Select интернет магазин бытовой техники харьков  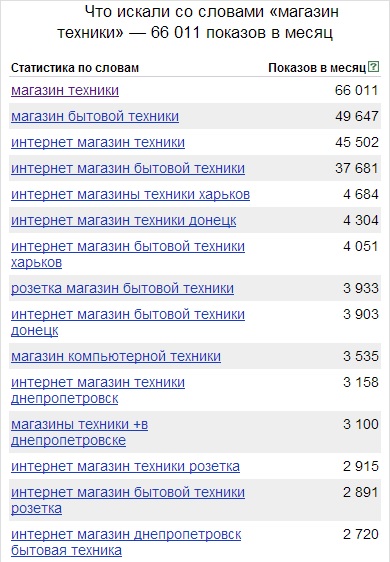[128, 254]
